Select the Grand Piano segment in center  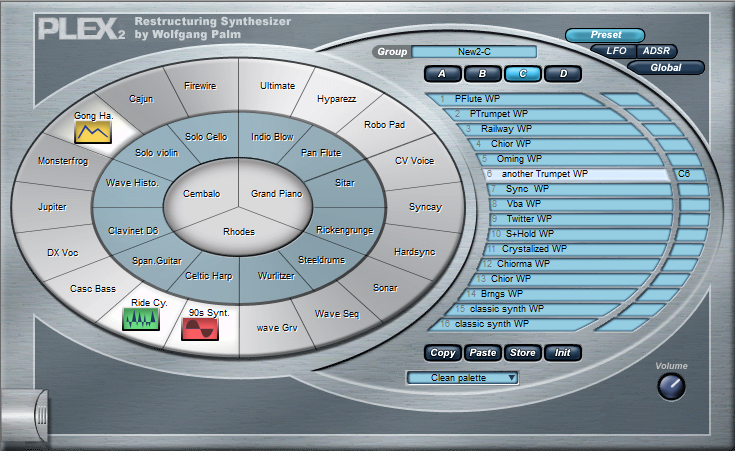click(x=277, y=194)
